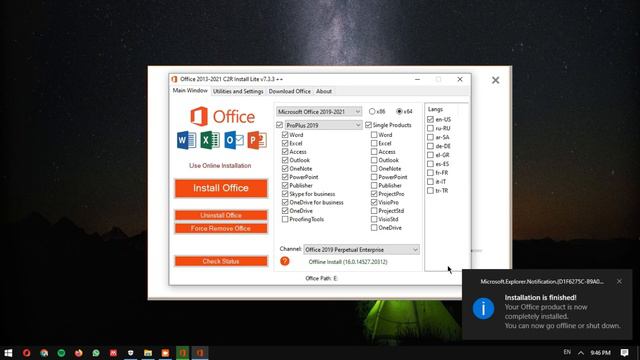Open Firefox from the taskbar
This screenshot has height=360, width=640.
coord(78,353)
